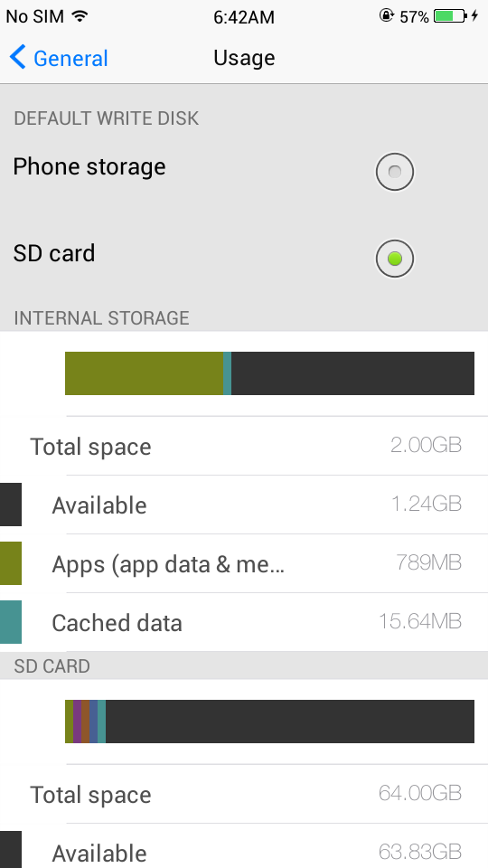Viewport: 488px width, 868px height.
Task: Tap the dark Available color swatch
Action: pos(11,505)
